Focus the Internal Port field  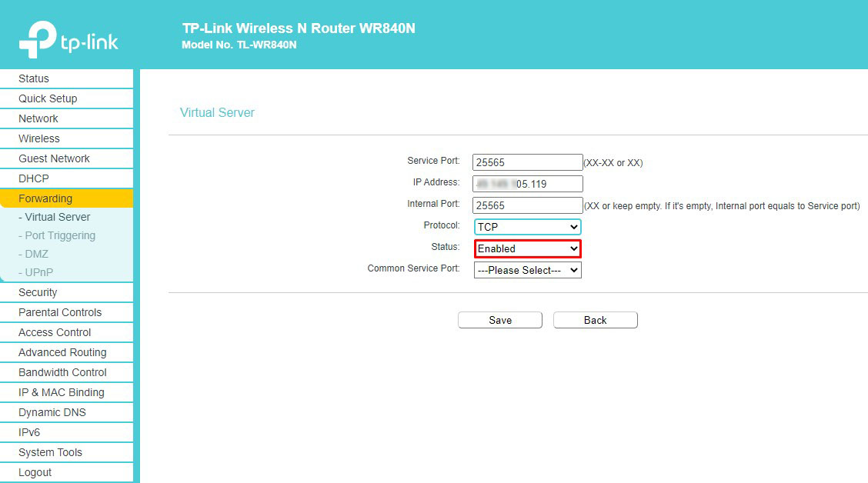[x=528, y=205]
